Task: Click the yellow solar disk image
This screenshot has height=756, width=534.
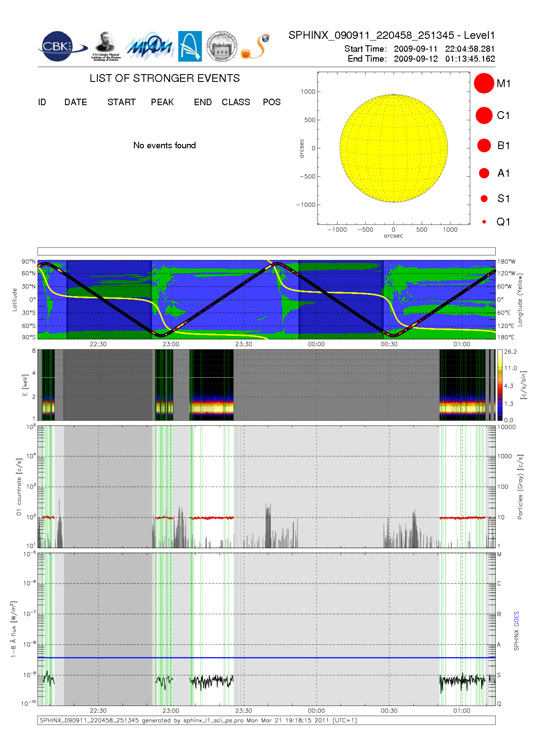Action: [x=394, y=148]
